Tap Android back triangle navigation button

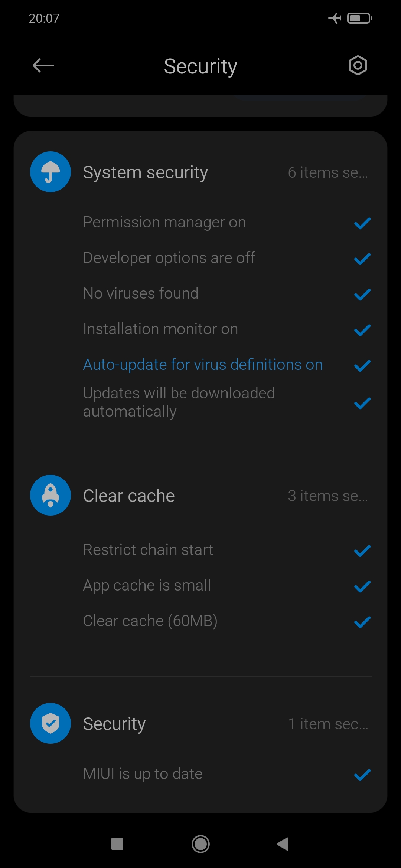283,844
